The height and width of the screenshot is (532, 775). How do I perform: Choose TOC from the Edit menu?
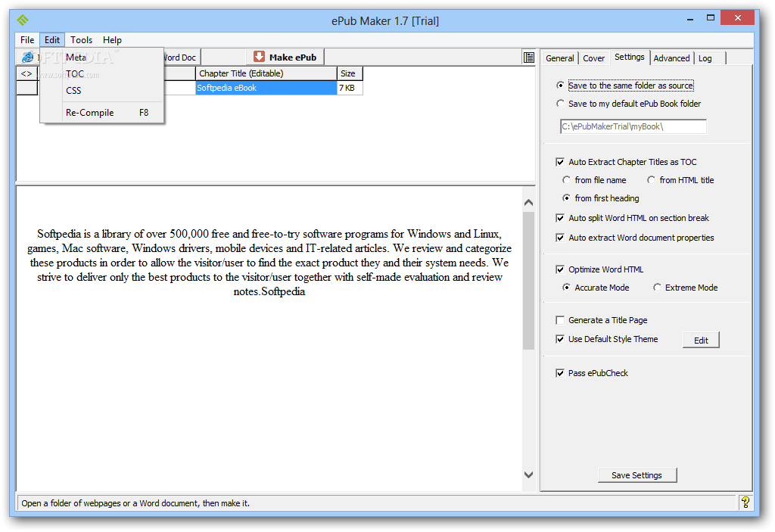point(102,74)
